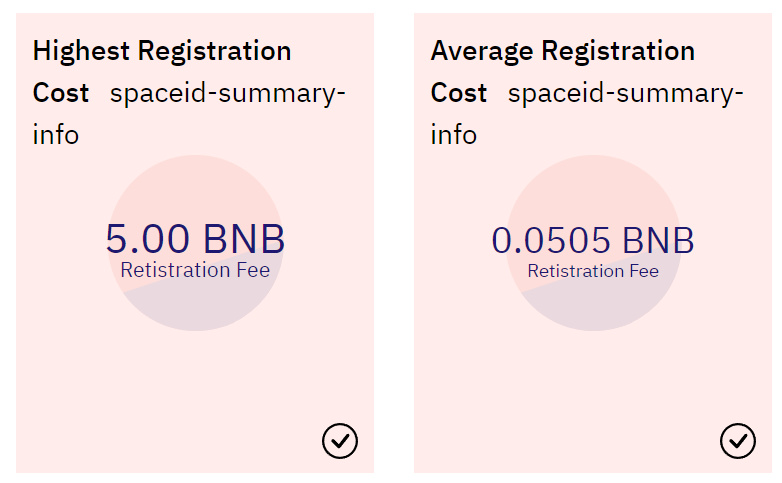Click spaceid-summary-info under Highest Registration Cost

click(x=228, y=94)
